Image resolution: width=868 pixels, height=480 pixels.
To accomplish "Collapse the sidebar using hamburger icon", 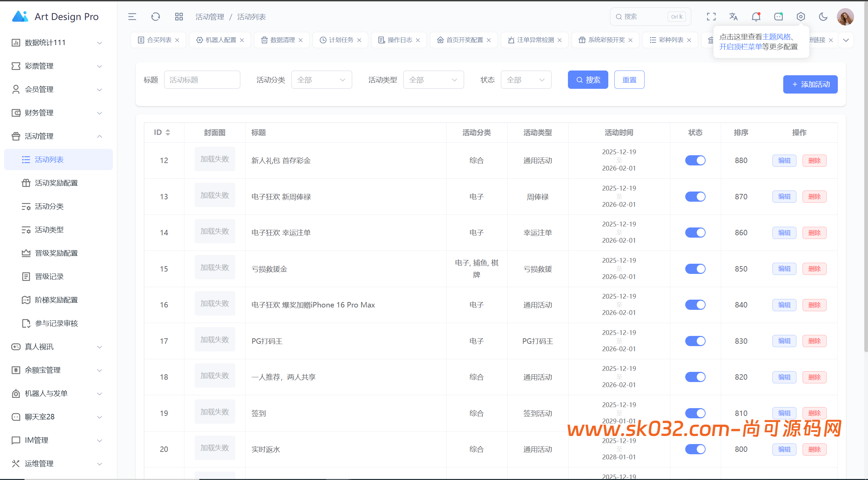I will [x=132, y=16].
